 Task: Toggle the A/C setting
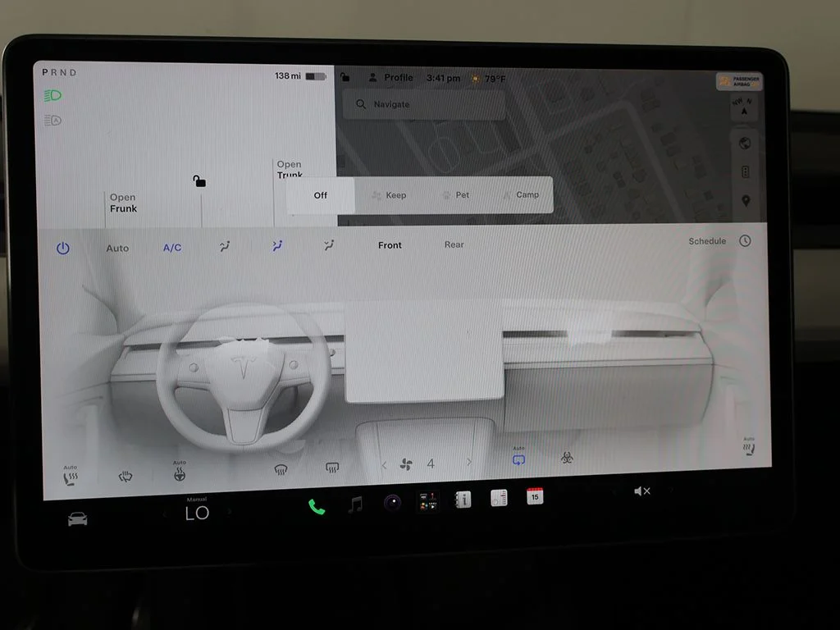[172, 248]
